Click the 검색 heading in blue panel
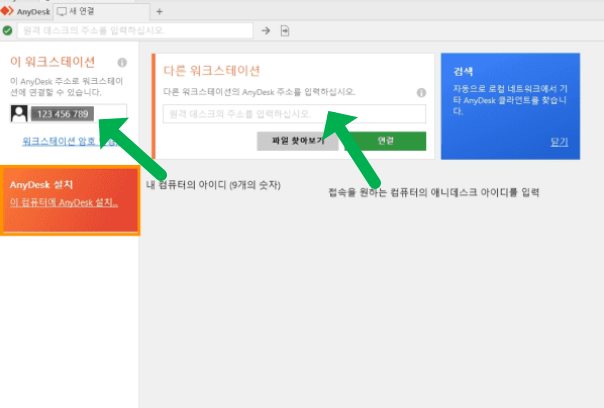 463,71
